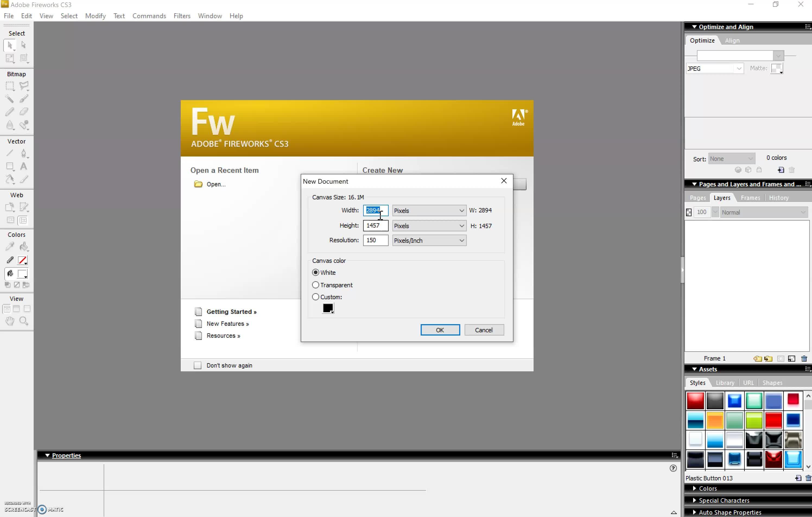Viewport: 812px width, 517px height.
Task: Select the Eyedropper tool
Action: pos(10,247)
